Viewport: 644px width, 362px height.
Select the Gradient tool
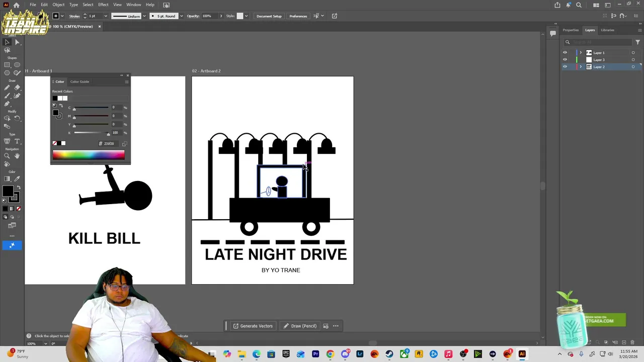[7, 179]
